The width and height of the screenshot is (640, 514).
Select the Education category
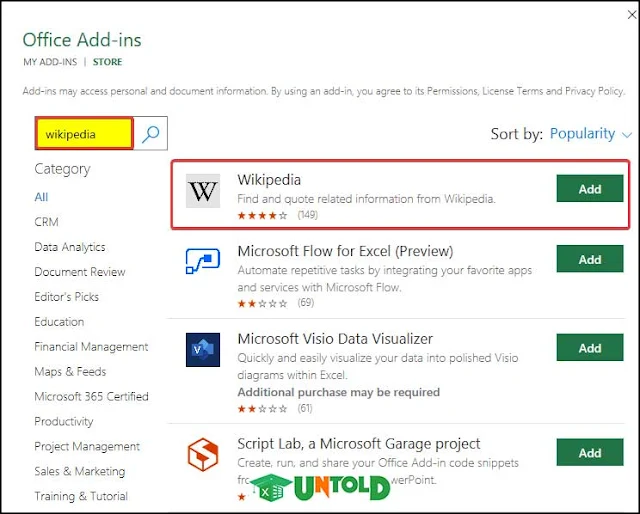(59, 322)
